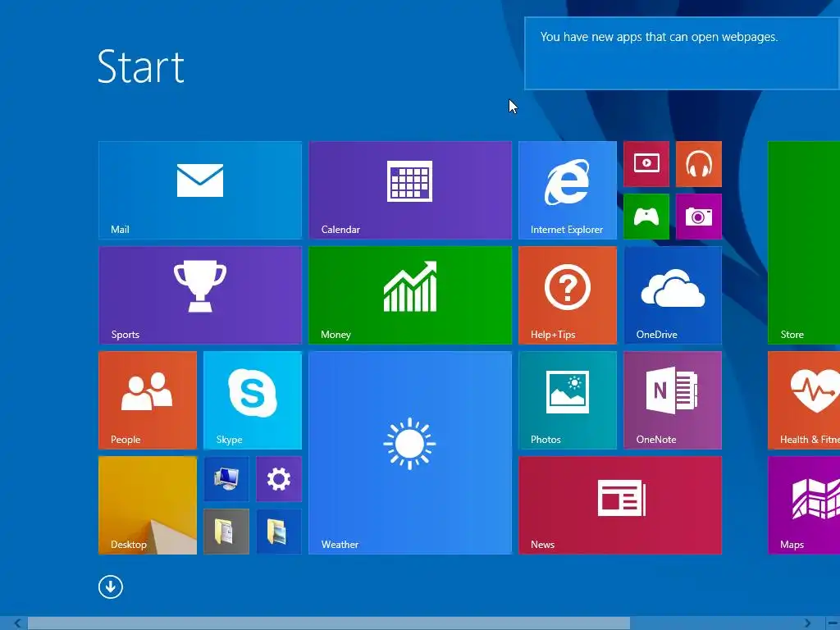Open the Desktop tile
Image resolution: width=840 pixels, height=630 pixels.
pyautogui.click(x=148, y=504)
